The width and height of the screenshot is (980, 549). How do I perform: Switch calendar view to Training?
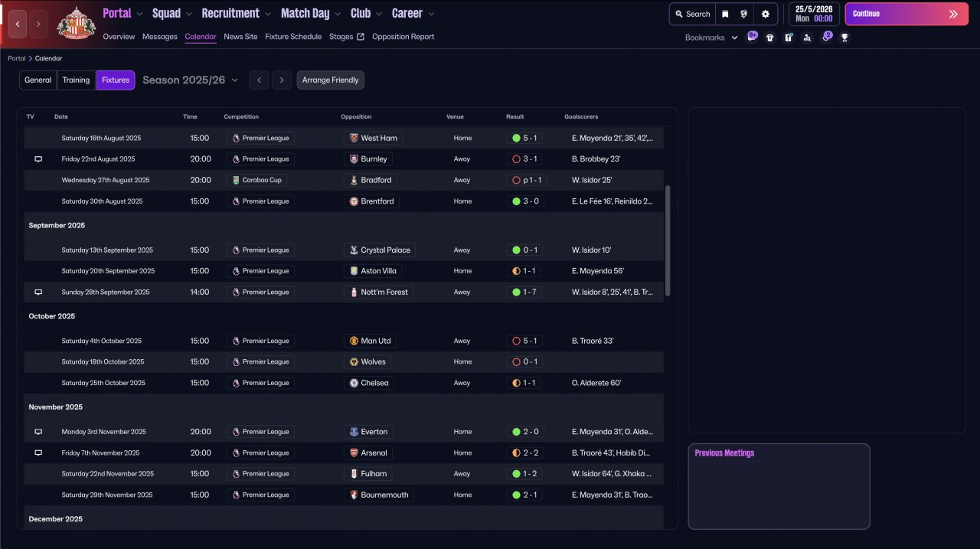click(x=77, y=80)
